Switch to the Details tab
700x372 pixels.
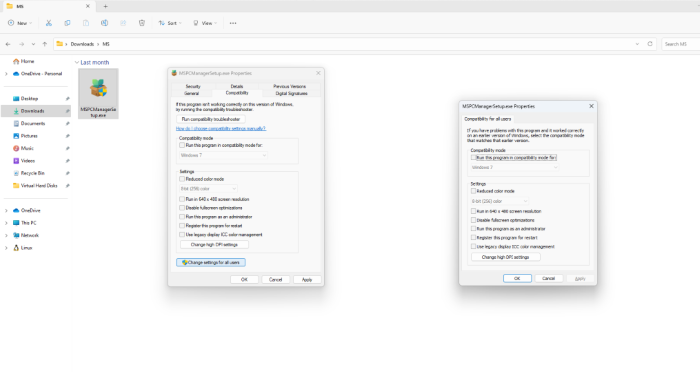pyautogui.click(x=237, y=86)
